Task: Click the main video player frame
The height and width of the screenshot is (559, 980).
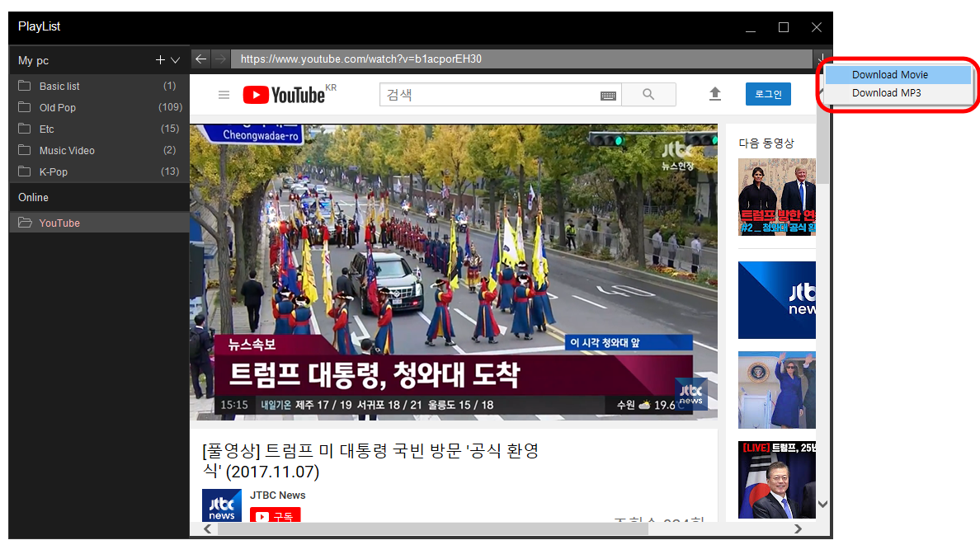Action: click(x=453, y=272)
